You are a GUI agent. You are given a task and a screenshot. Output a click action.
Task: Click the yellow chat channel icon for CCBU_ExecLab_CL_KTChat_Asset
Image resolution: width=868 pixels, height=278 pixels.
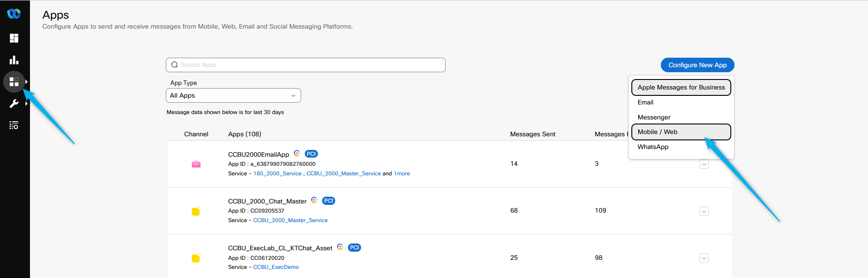pyautogui.click(x=196, y=258)
